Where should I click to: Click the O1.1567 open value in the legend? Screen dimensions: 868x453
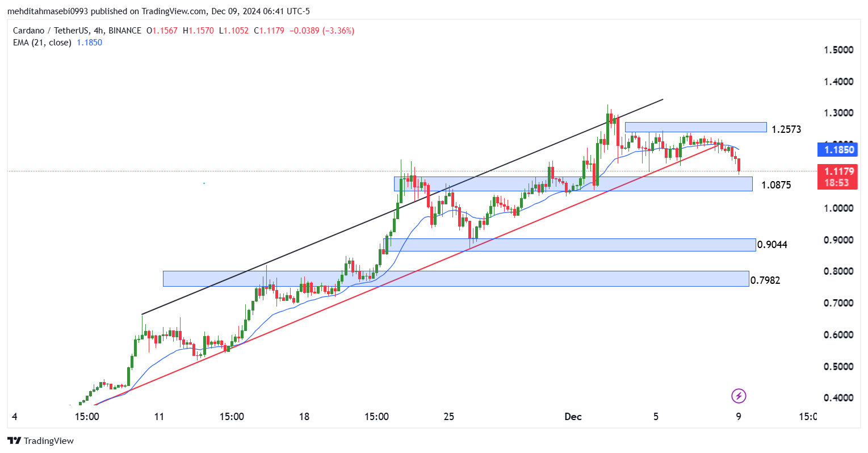coord(162,31)
